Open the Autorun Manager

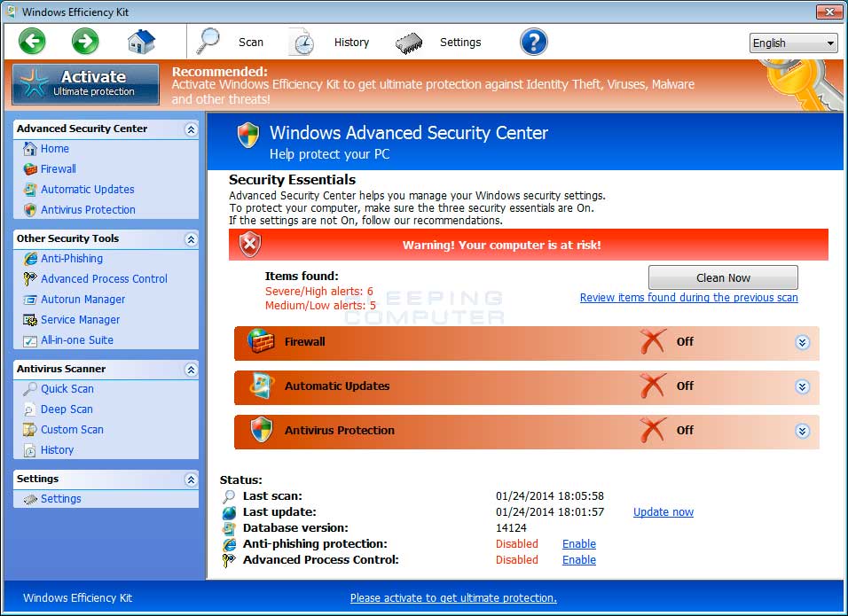click(83, 299)
